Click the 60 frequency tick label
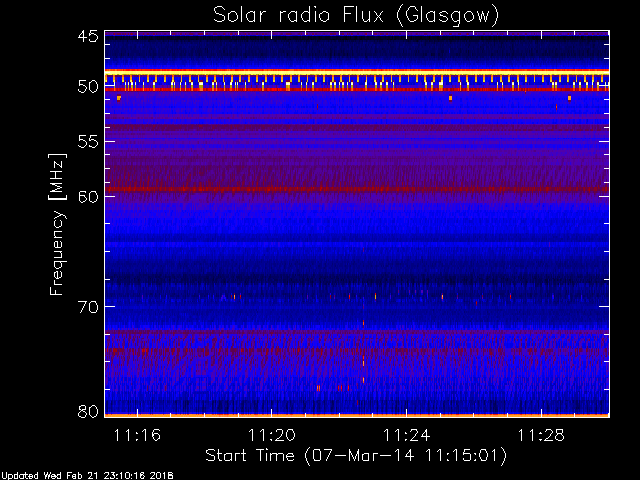Screen dimensions: 640x480 click(88, 196)
